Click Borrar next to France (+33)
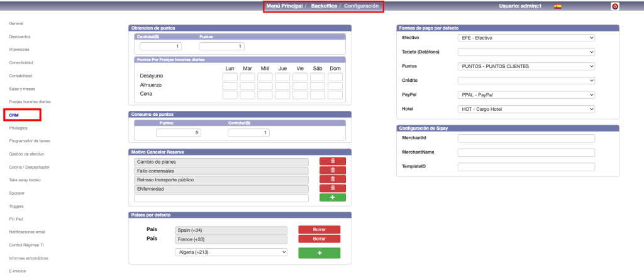This screenshot has height=279, width=644. pos(319,239)
